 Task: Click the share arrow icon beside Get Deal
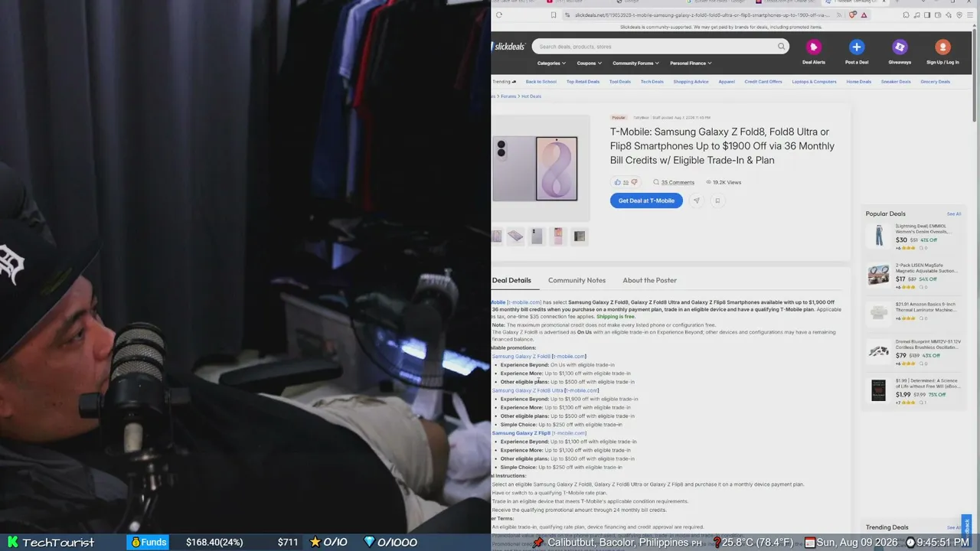(x=696, y=201)
